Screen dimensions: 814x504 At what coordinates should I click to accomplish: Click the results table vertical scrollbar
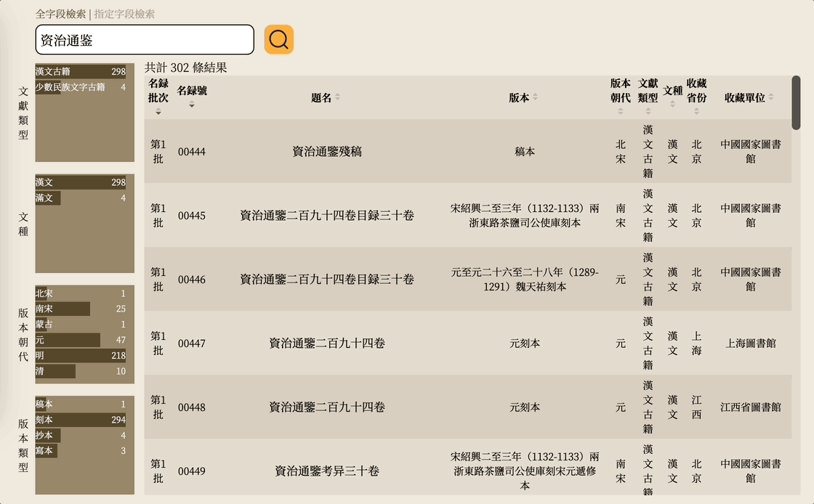(796, 102)
